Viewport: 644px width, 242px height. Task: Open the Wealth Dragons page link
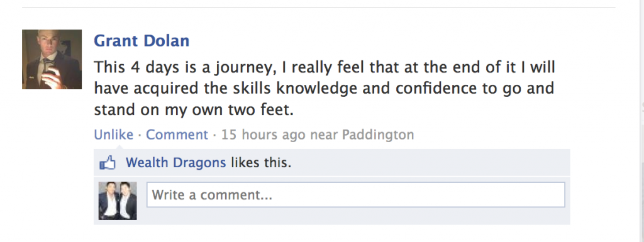coord(176,163)
